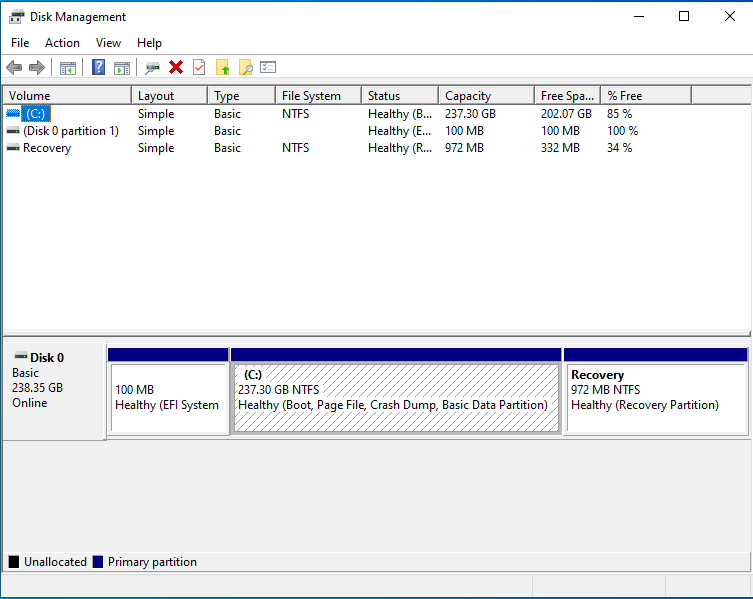Click the drive-with-magnifier toolbar icon
The width and height of the screenshot is (753, 599).
(152, 68)
